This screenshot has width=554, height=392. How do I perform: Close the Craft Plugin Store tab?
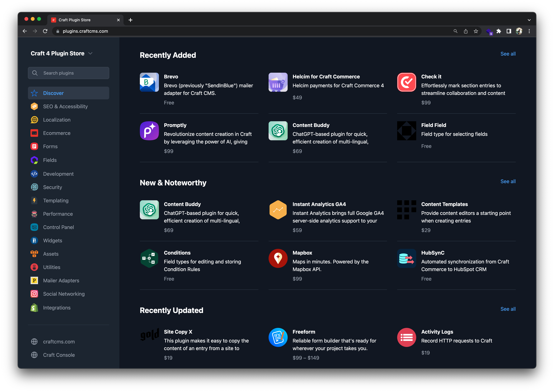click(118, 20)
